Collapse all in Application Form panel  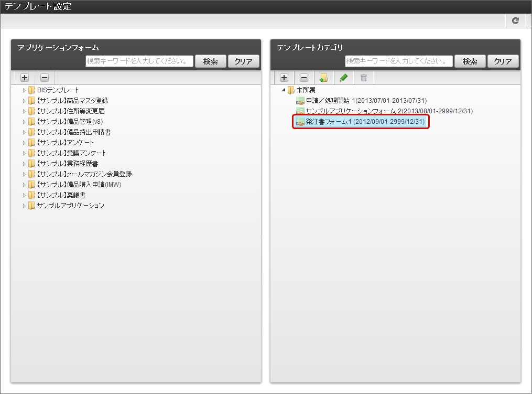tap(45, 78)
